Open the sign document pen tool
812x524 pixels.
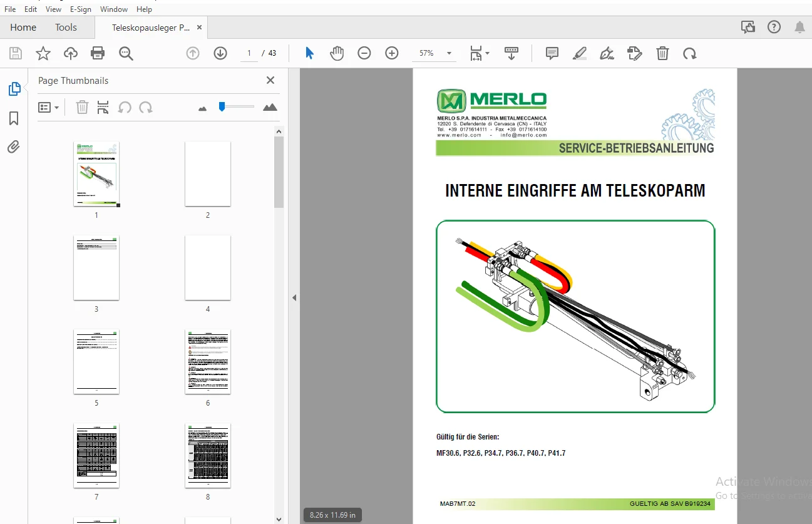pyautogui.click(x=607, y=53)
